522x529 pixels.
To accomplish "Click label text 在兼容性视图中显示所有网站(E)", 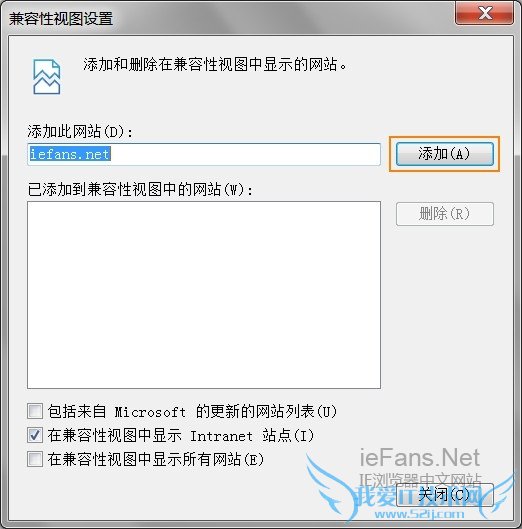I will tap(156, 459).
